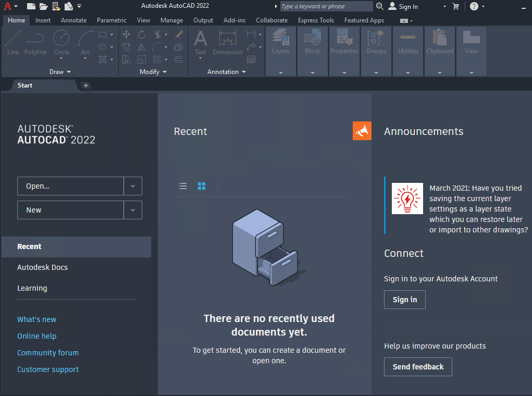The height and width of the screenshot is (396, 532).
Task: Select the Erase tool
Action: pos(179,34)
